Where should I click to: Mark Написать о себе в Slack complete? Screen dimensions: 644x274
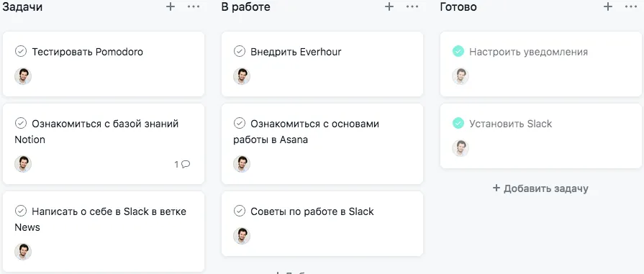click(x=21, y=211)
